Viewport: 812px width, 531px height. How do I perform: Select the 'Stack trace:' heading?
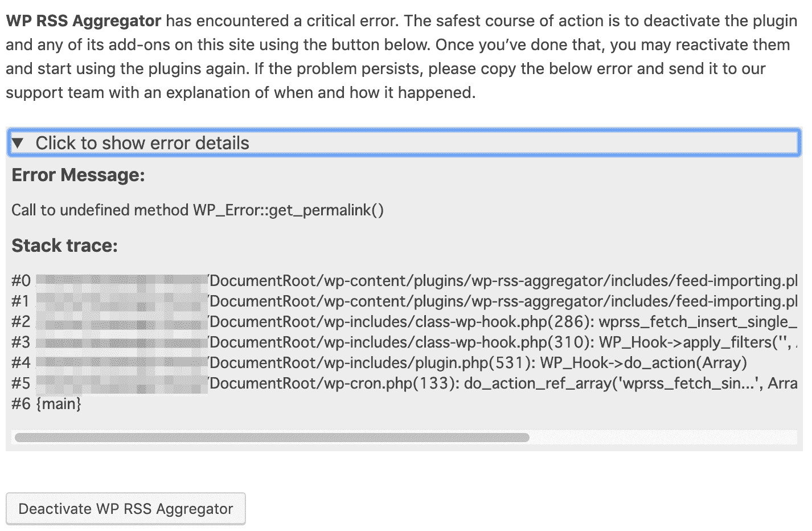[x=65, y=246]
